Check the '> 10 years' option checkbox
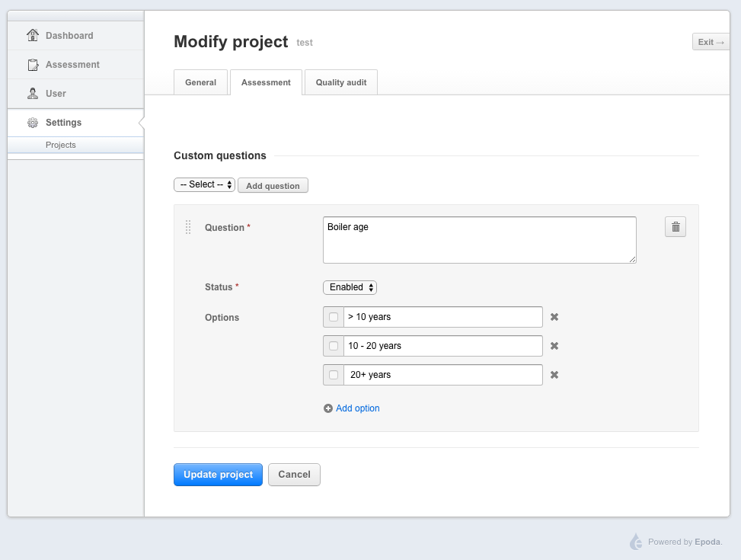 pyautogui.click(x=334, y=317)
